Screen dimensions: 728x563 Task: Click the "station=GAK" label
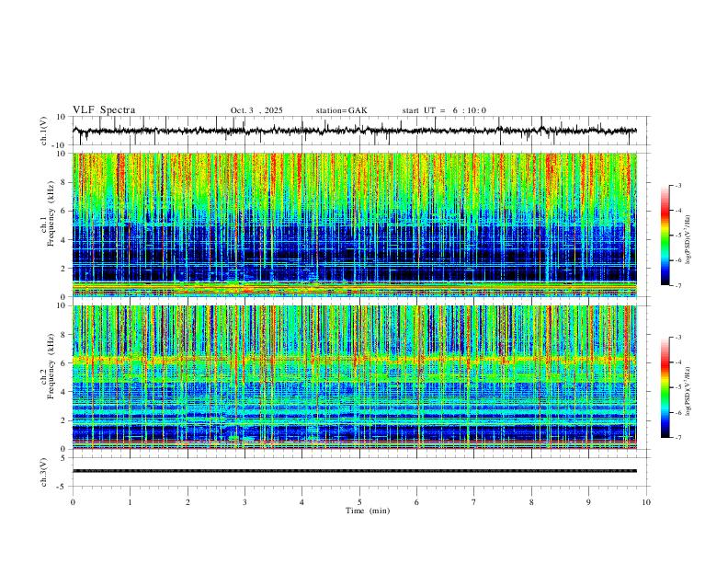coord(341,110)
